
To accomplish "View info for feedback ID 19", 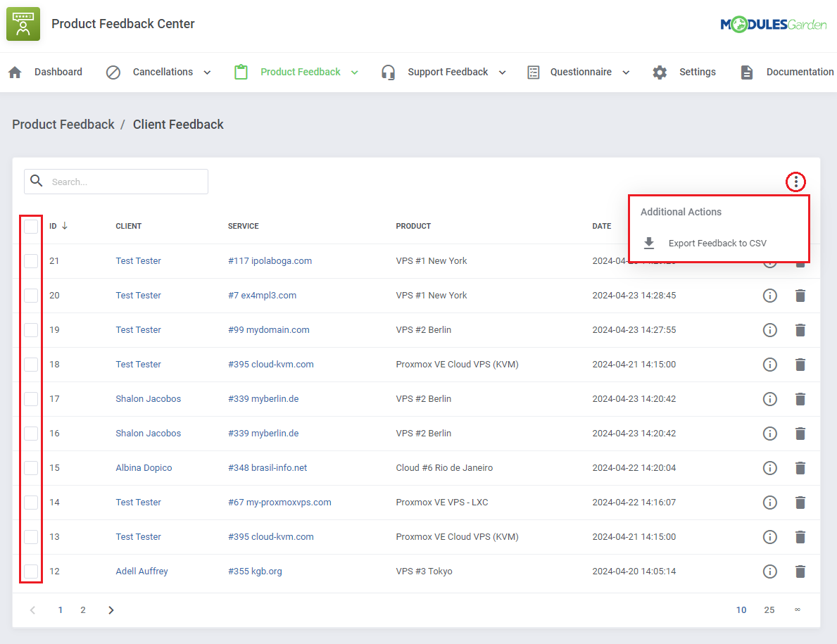I will (x=769, y=330).
